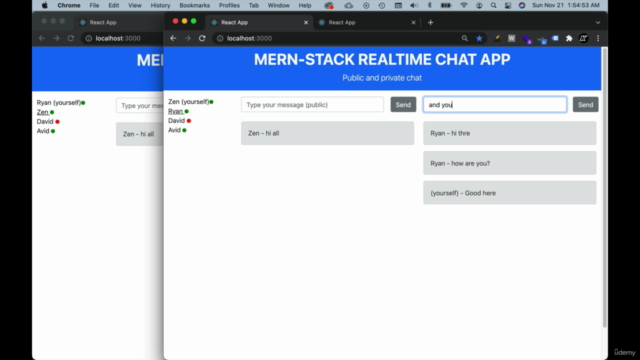The height and width of the screenshot is (360, 640).
Task: Click the public message input field
Action: pyautogui.click(x=312, y=104)
